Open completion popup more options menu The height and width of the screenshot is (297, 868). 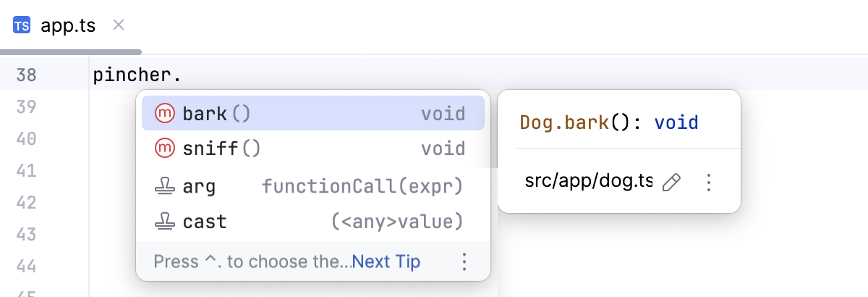coord(465,262)
